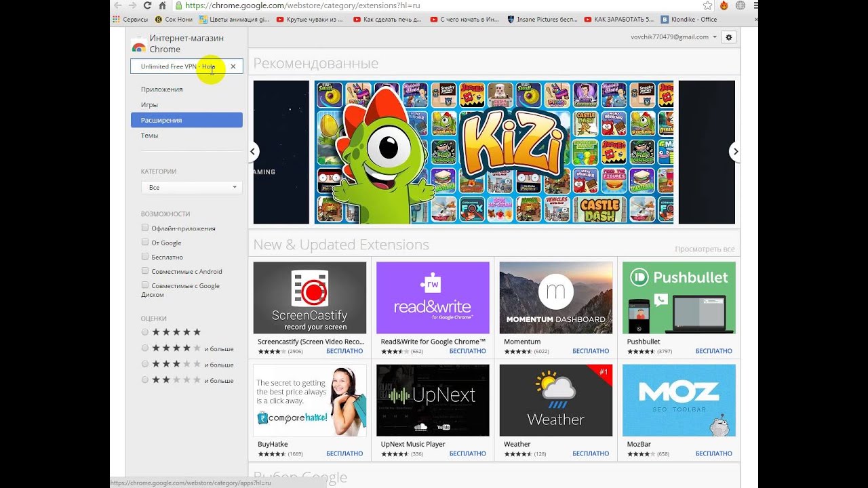The image size is (868, 488).
Task: Open the account email dropdown
Action: pos(673,37)
